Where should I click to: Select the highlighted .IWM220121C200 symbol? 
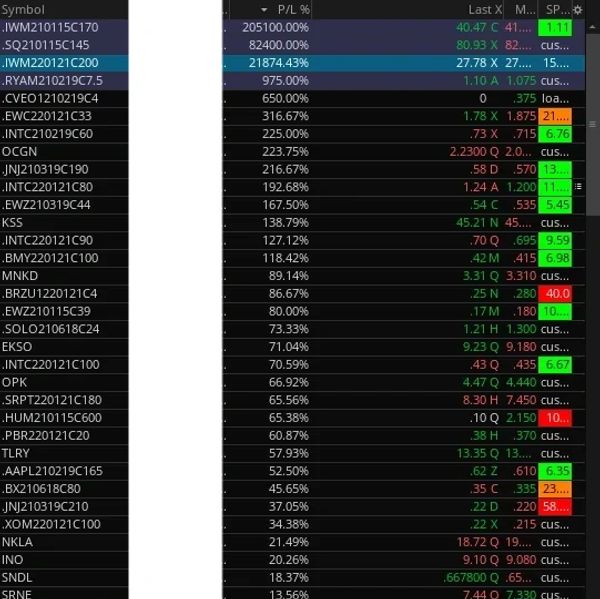50,63
